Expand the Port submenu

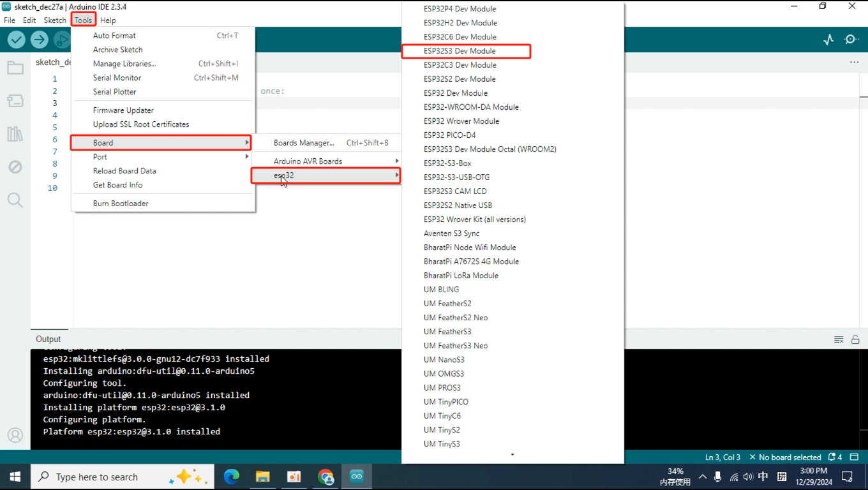point(163,157)
